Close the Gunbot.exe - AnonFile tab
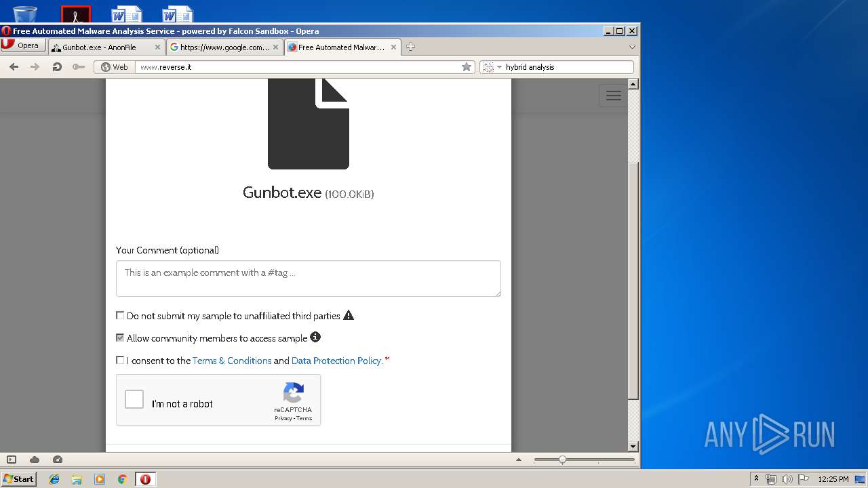 [158, 47]
